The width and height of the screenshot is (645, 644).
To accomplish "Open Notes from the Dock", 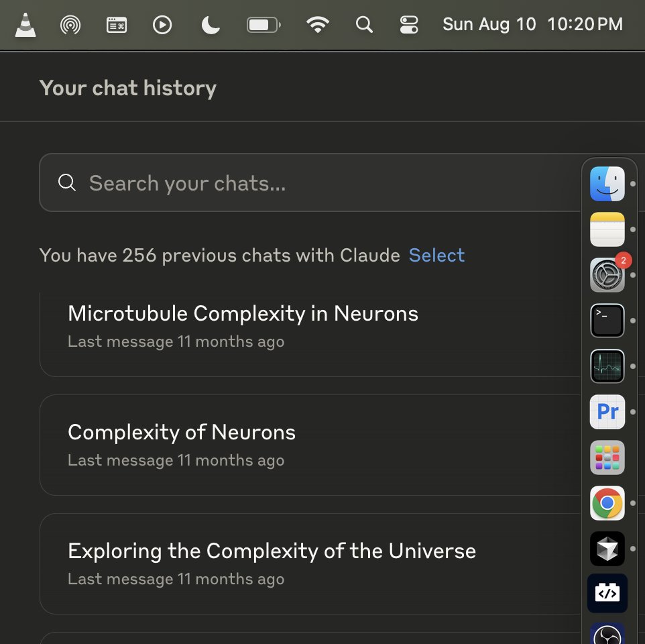I will tap(607, 229).
